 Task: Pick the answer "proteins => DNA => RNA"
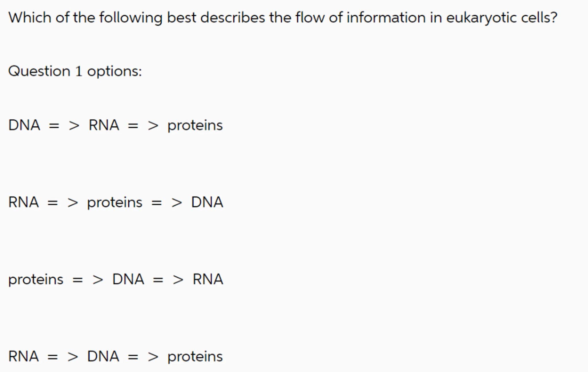point(115,279)
